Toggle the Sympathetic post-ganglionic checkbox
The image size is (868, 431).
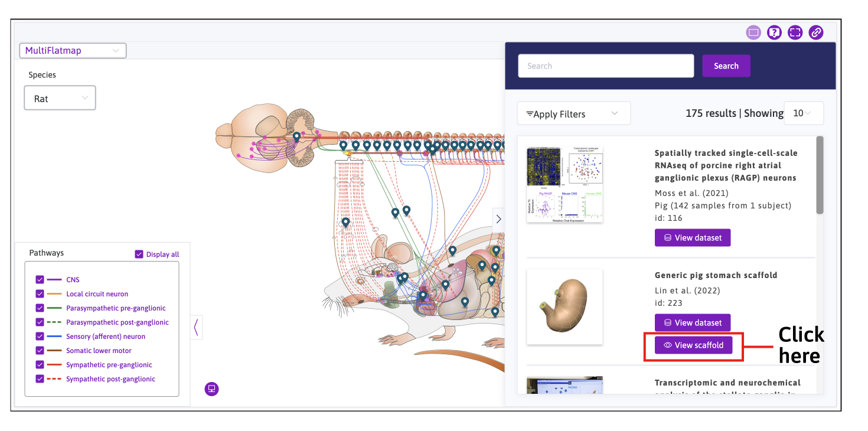(x=40, y=379)
